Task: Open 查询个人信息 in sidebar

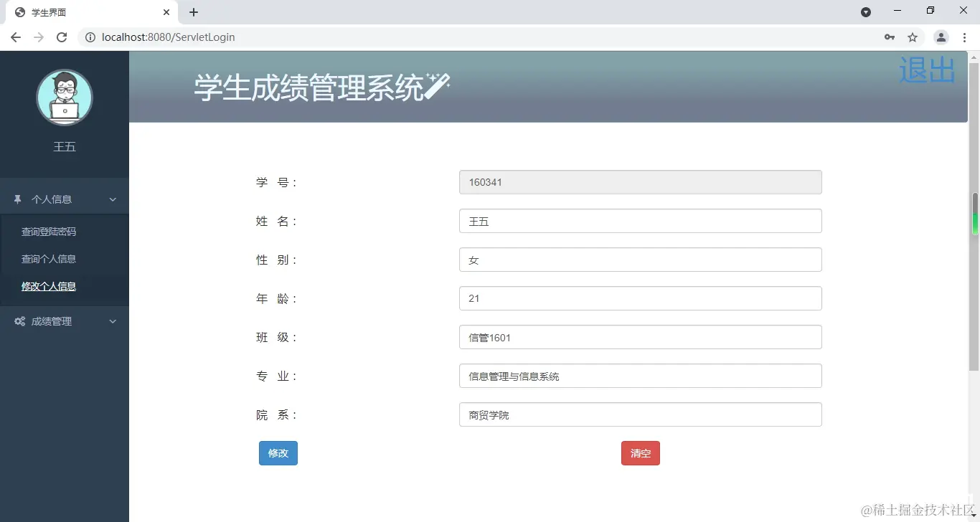Action: 49,259
